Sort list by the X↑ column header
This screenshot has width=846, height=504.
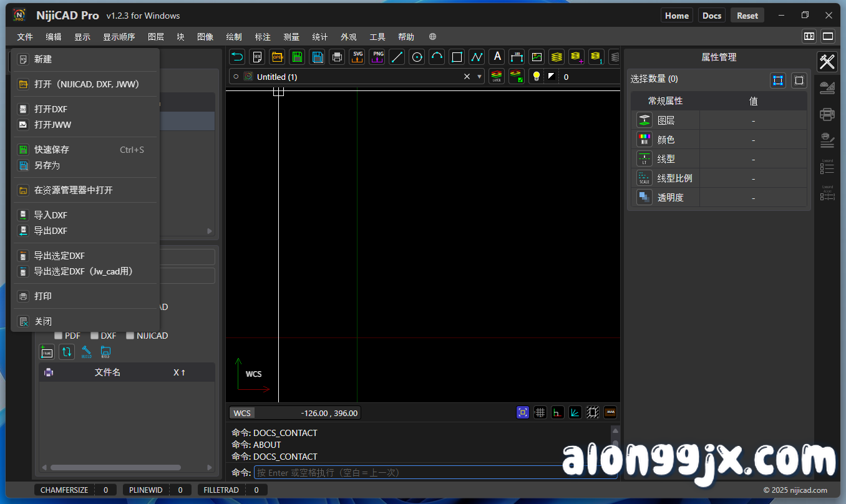179,372
